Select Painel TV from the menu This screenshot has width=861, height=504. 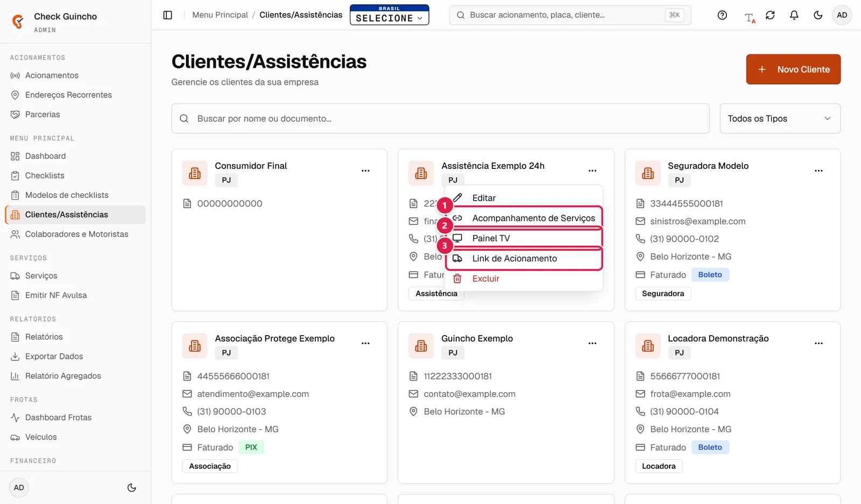524,238
